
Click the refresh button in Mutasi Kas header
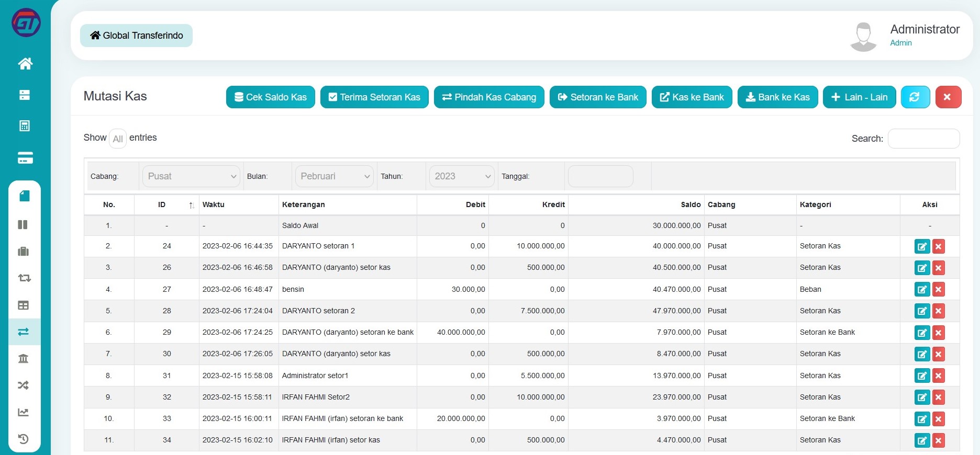[915, 97]
